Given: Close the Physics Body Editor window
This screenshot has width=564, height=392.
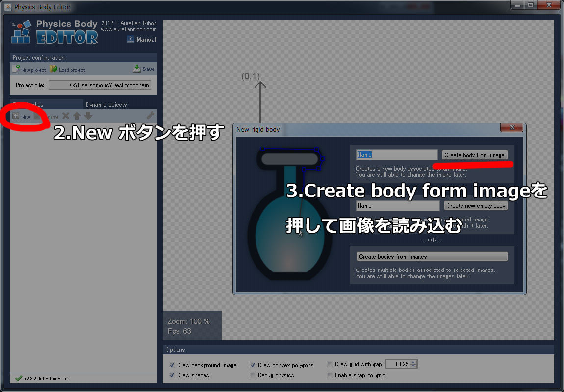Looking at the screenshot, I should 549,5.
